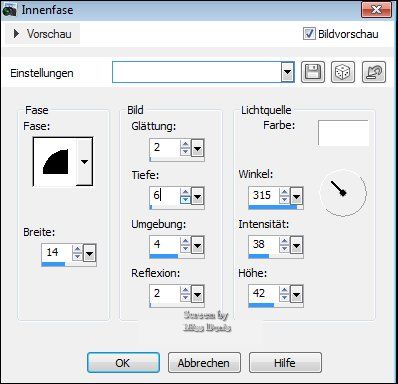Toggle the Bildvorschau checkbox
Screen dimensions: 398x384
(309, 34)
